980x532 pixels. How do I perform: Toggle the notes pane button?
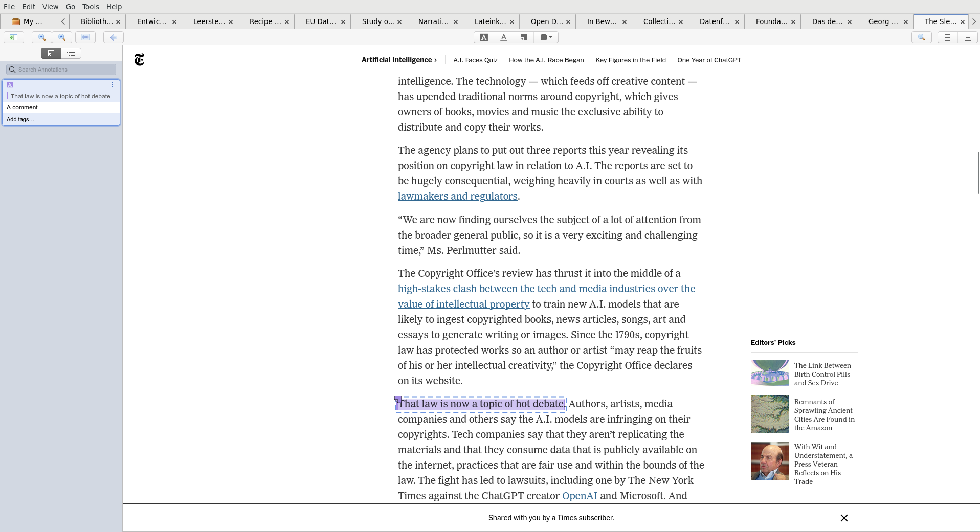pos(968,37)
